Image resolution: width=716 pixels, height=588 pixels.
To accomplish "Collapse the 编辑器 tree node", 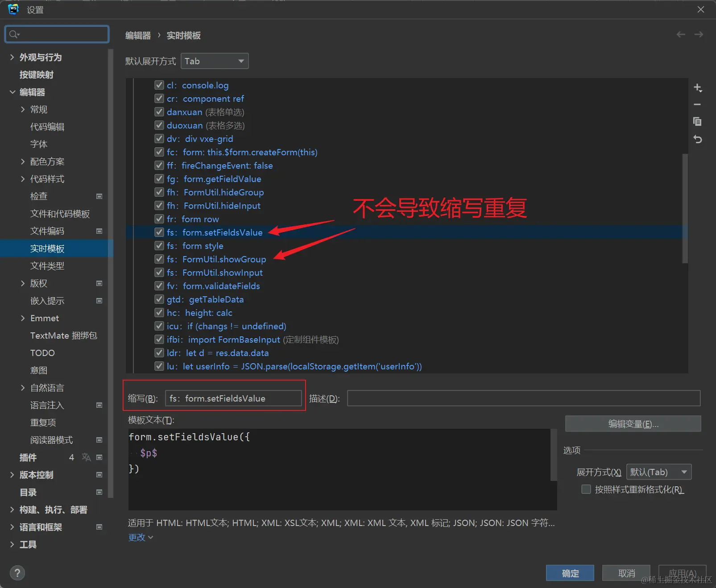I will [x=12, y=92].
